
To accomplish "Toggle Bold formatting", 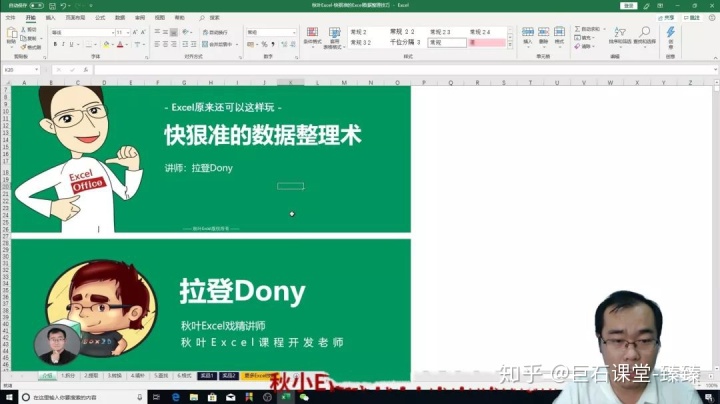I will 55,45.
